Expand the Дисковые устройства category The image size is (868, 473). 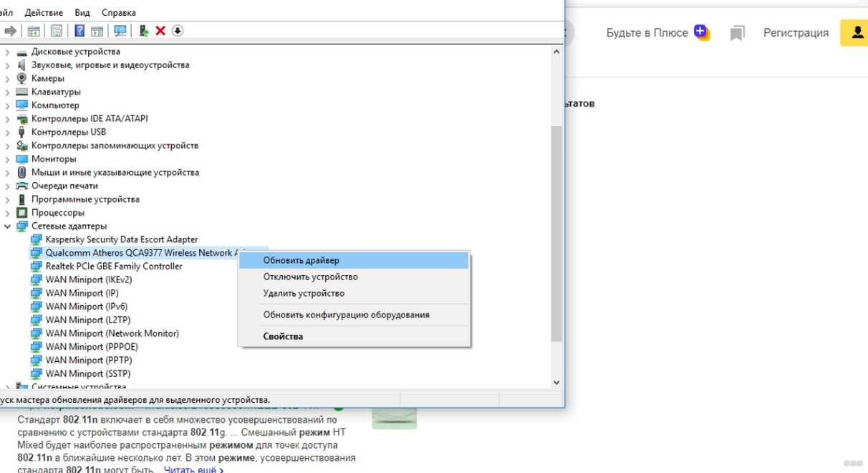pyautogui.click(x=7, y=52)
